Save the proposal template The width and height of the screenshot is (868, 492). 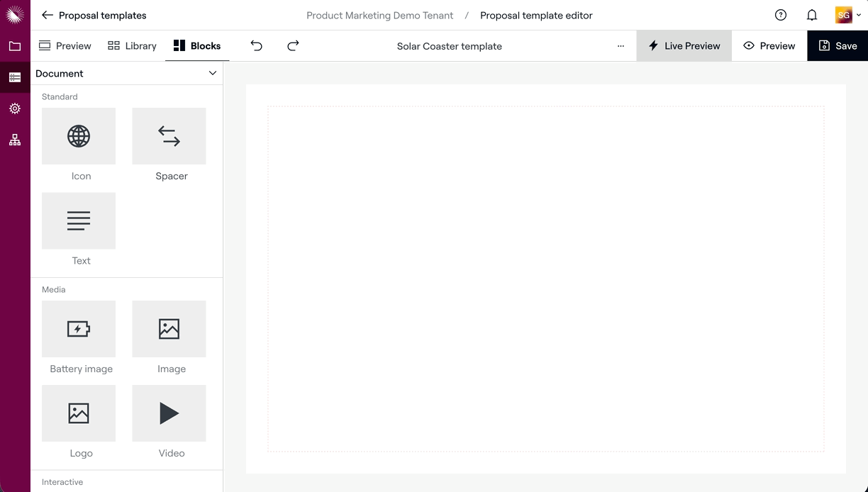[838, 46]
